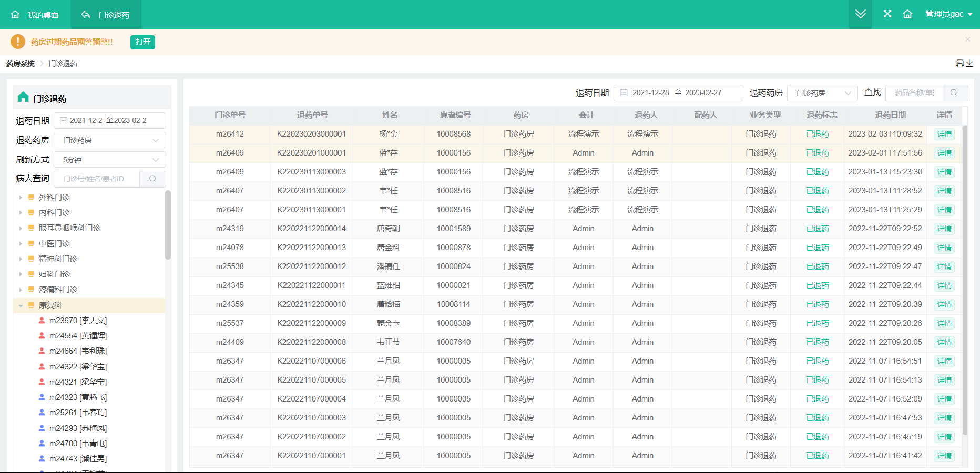The height and width of the screenshot is (473, 980).
Task: Click the 查找 search magnifier button
Action: click(x=954, y=92)
